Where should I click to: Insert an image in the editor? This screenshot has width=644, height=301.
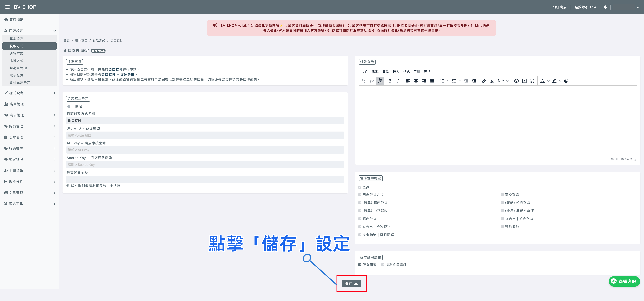tap(492, 81)
